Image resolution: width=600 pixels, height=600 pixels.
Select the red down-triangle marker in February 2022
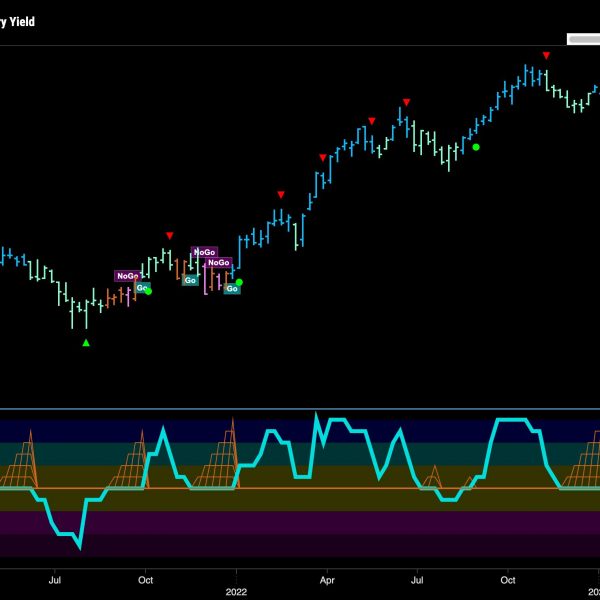[x=281, y=195]
